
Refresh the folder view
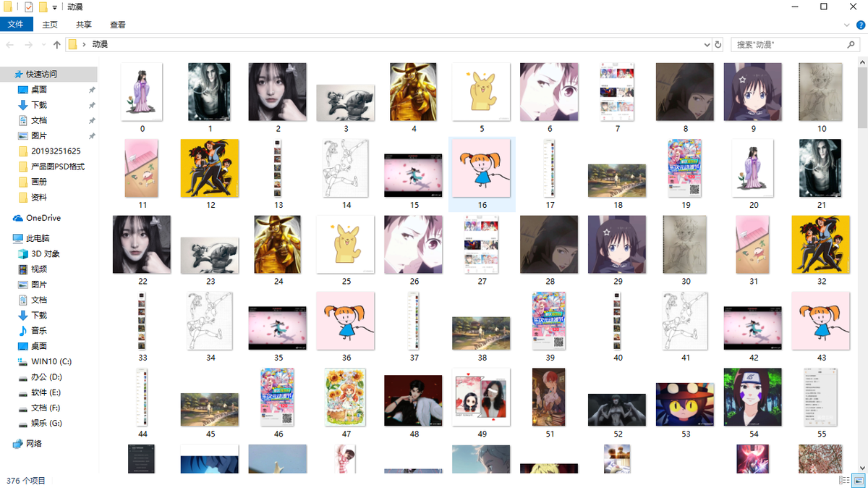(718, 45)
